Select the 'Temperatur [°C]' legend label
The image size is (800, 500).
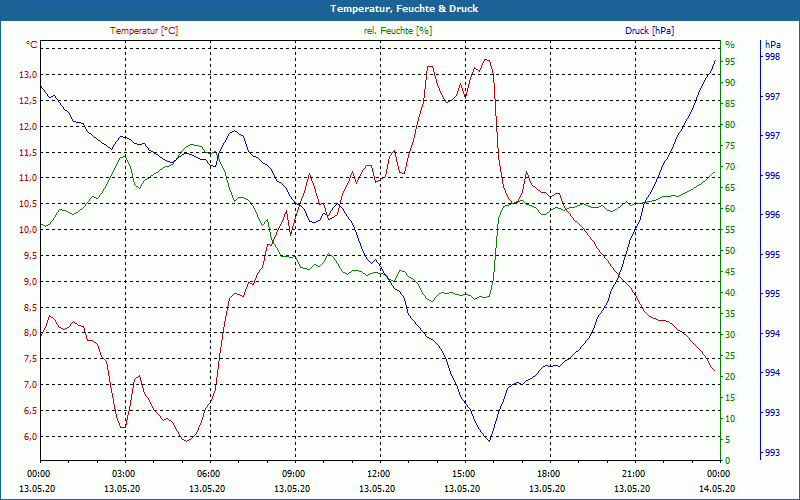click(x=144, y=31)
